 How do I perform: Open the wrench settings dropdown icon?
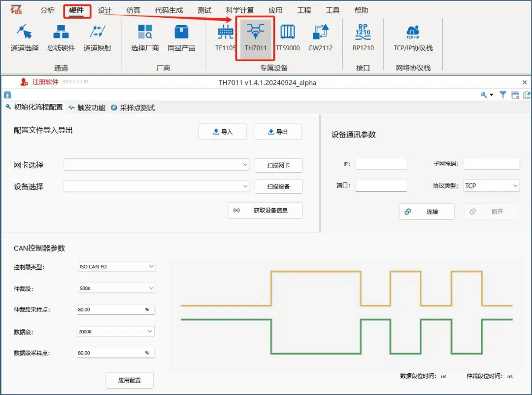(x=487, y=95)
